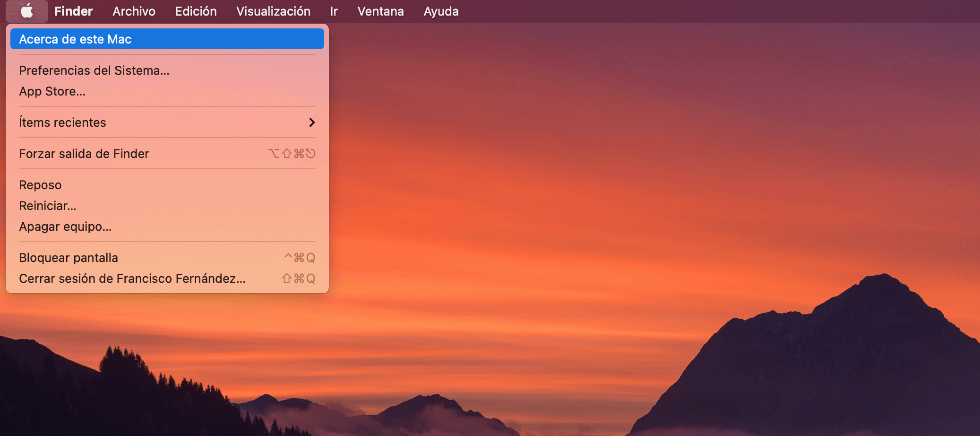This screenshot has height=436, width=980.
Task: Open the Ir menu
Action: pyautogui.click(x=333, y=11)
